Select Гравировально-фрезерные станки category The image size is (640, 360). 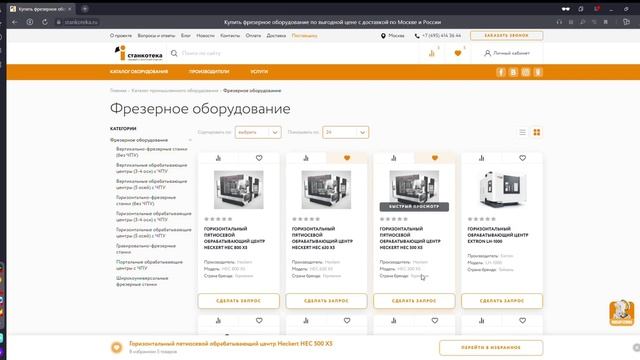(146, 249)
